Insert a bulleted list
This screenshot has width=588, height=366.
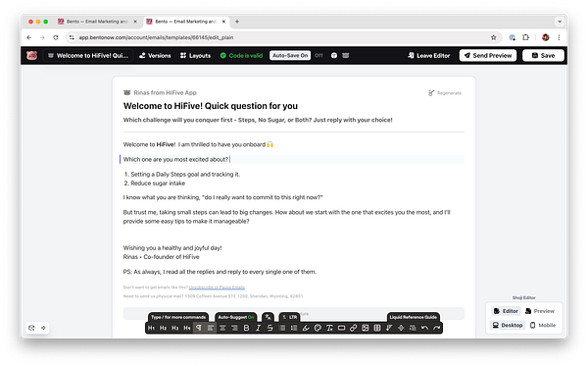pyautogui.click(x=282, y=328)
